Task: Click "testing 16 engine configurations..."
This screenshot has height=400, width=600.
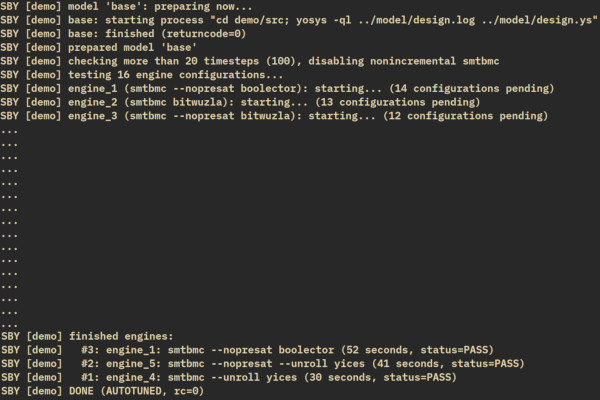Action: click(175, 75)
